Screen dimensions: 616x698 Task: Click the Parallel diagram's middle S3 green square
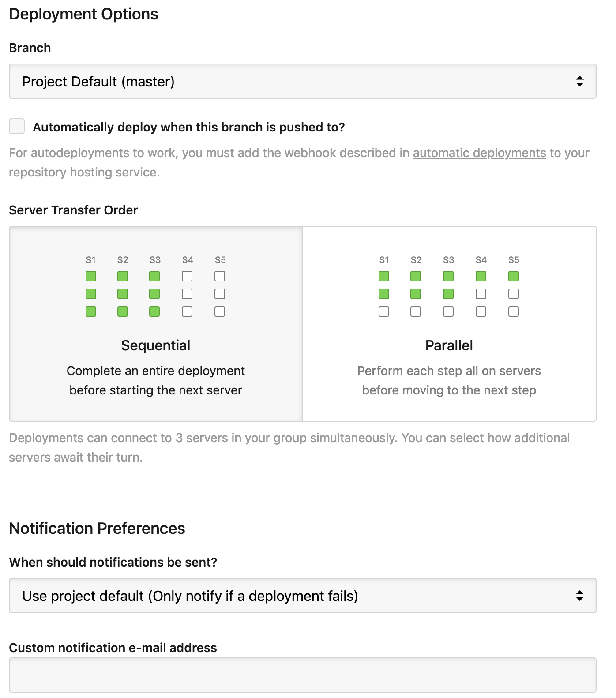coord(448,294)
